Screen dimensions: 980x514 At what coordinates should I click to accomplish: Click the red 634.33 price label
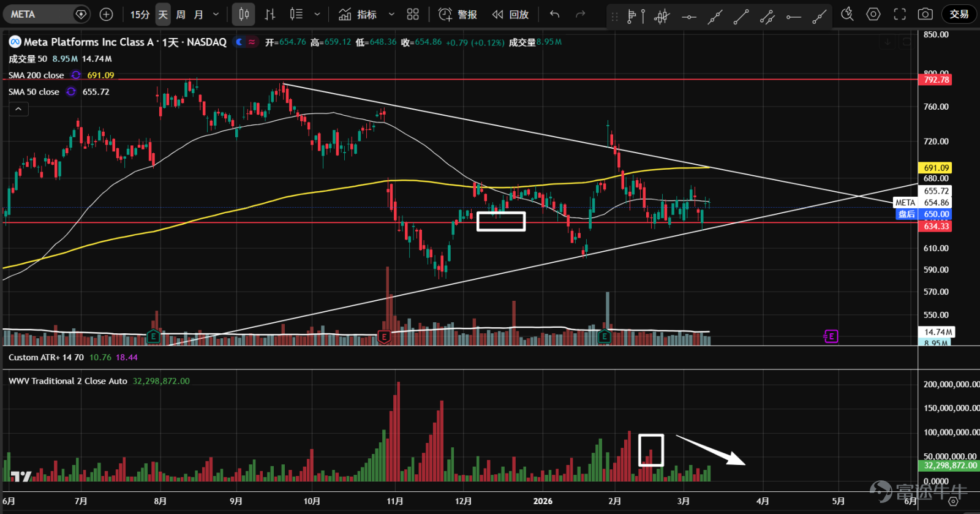[935, 226]
